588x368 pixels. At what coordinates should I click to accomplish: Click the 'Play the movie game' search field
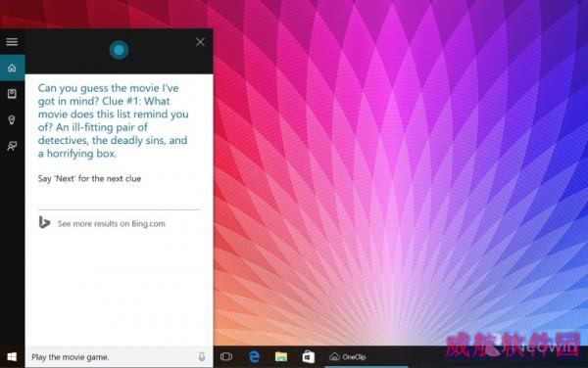pyautogui.click(x=113, y=357)
